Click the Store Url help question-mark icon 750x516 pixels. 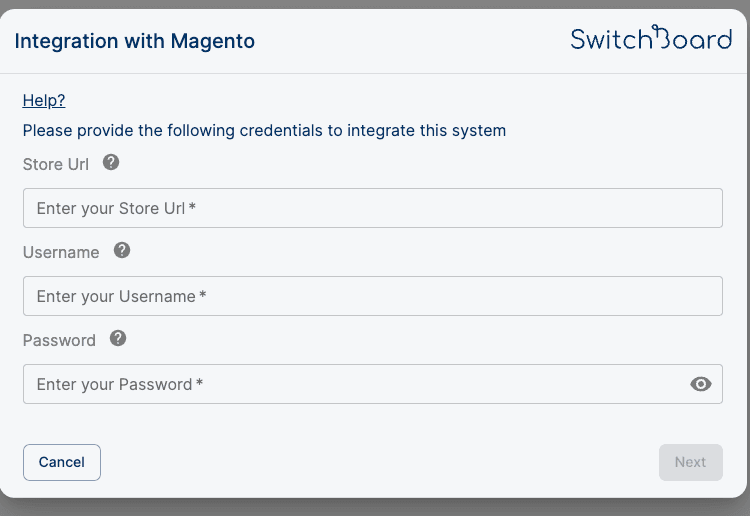[111, 162]
